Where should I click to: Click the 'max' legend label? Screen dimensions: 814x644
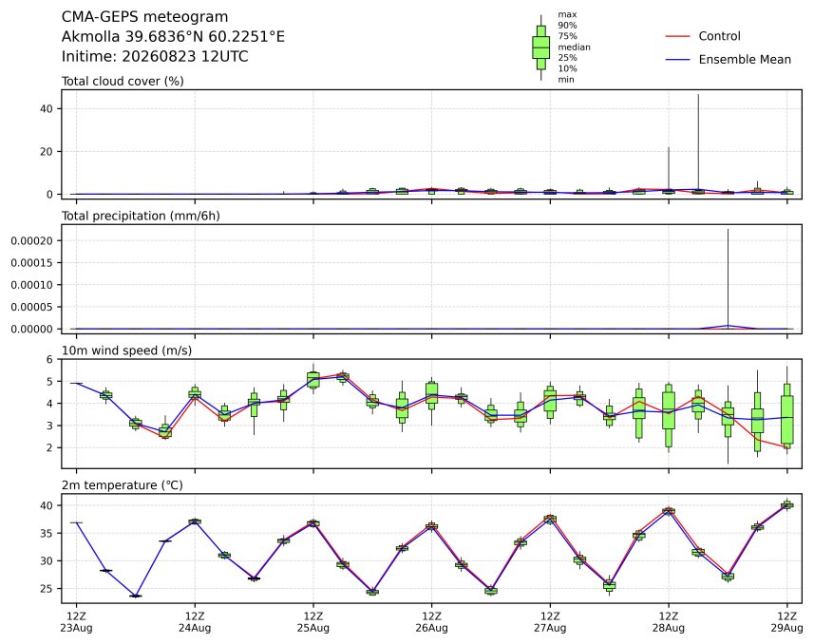coord(567,14)
